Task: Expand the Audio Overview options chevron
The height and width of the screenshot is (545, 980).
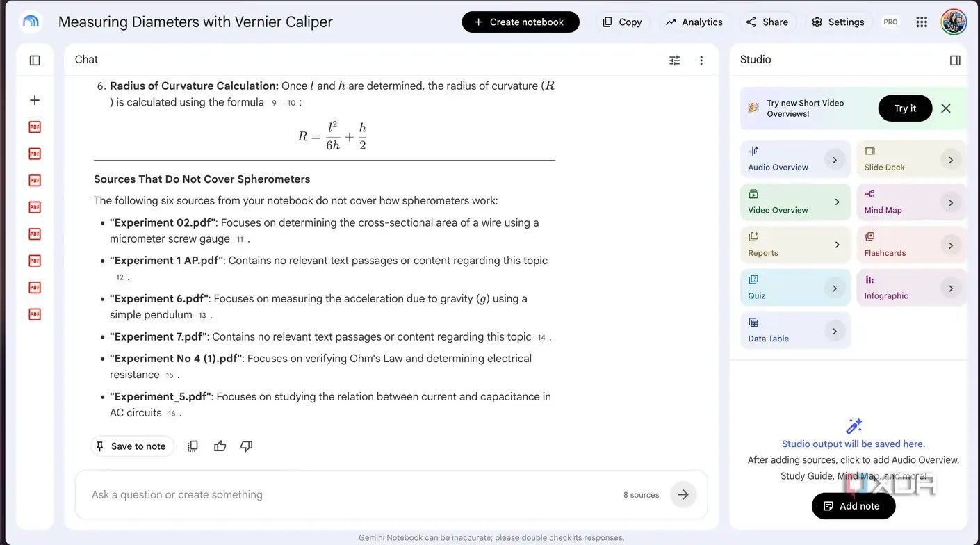Action: click(x=835, y=160)
